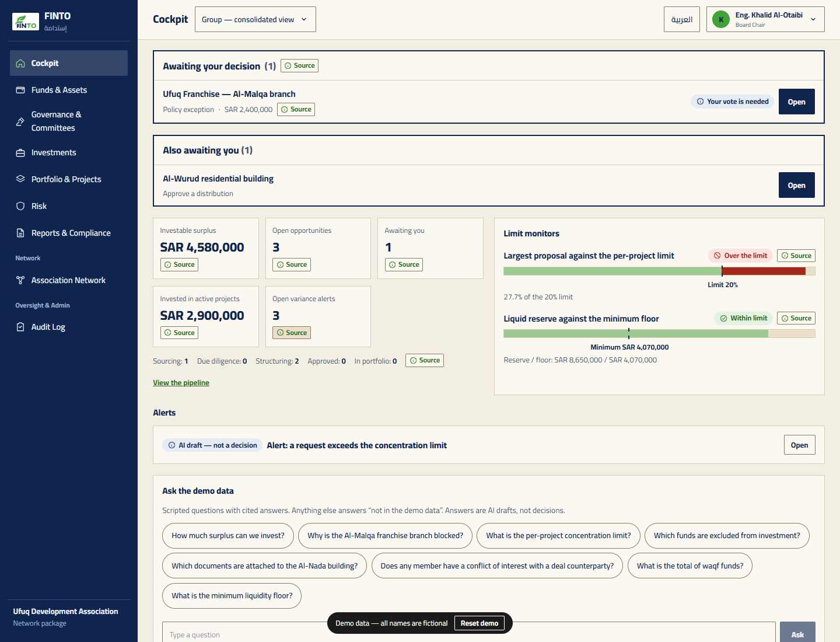
Task: Open the Group consolidated view dropdown
Action: tap(256, 19)
